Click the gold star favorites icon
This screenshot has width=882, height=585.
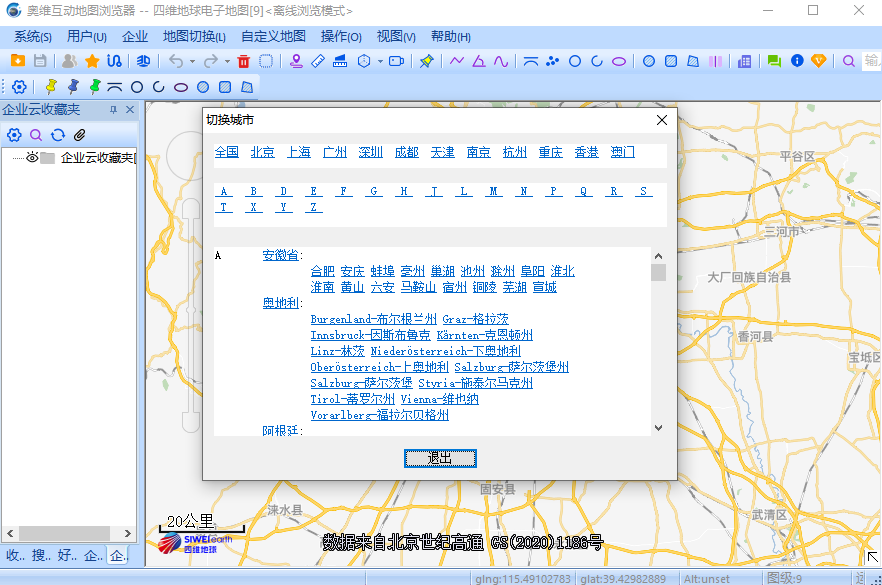point(92,61)
